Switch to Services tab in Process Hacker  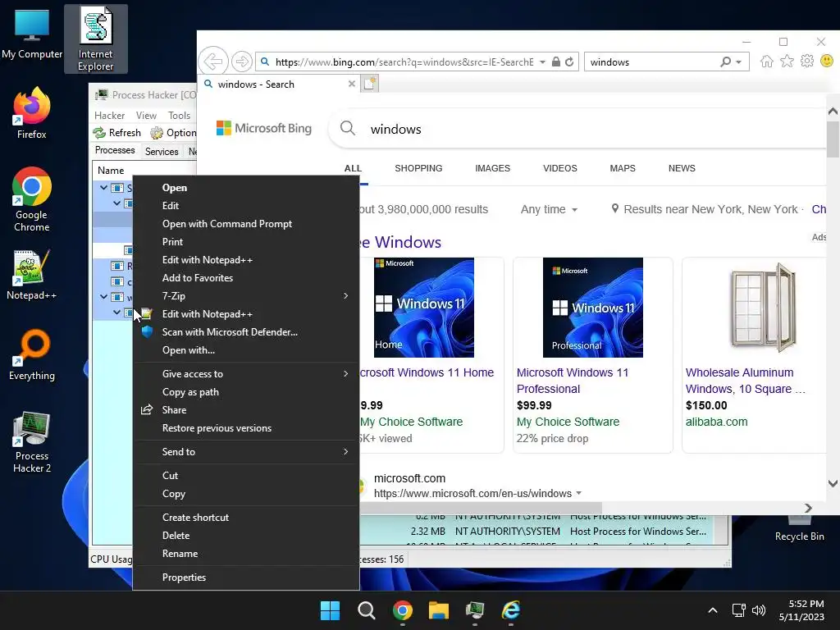162,152
